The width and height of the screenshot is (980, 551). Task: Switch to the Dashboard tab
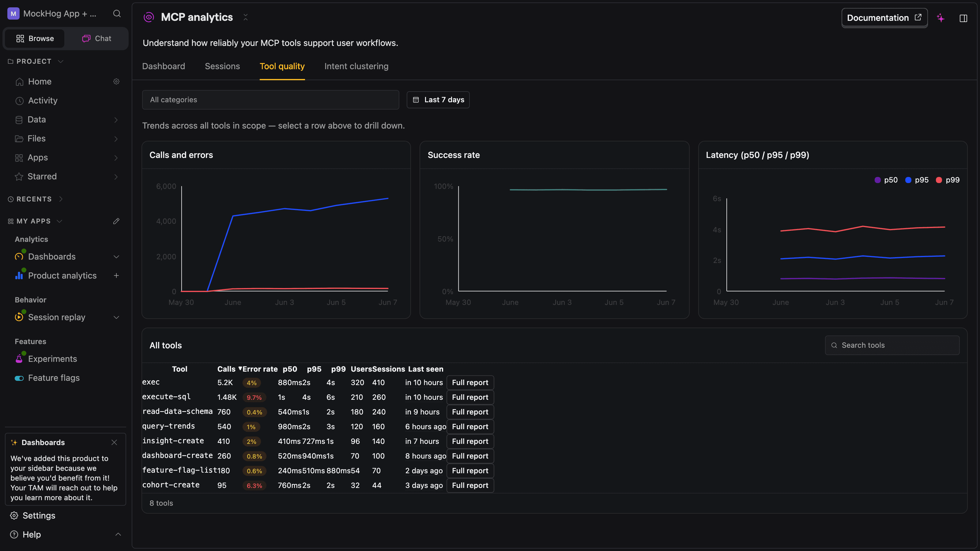(164, 66)
